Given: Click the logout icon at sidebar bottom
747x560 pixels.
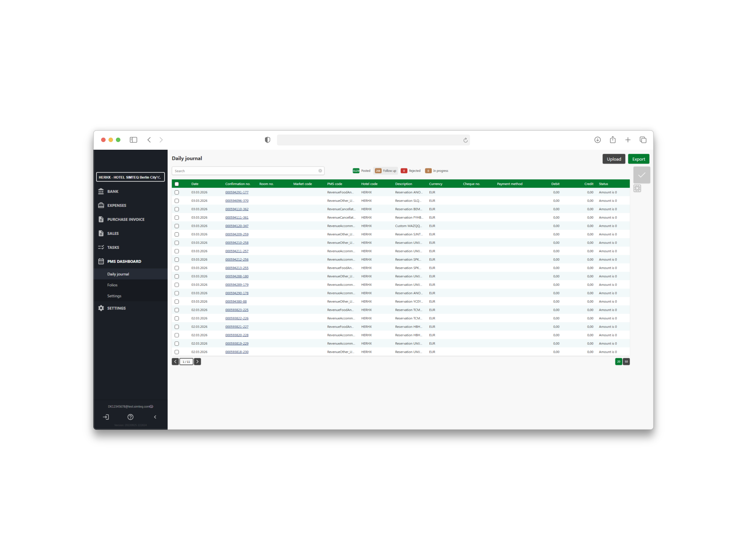Looking at the screenshot, I should 106,417.
